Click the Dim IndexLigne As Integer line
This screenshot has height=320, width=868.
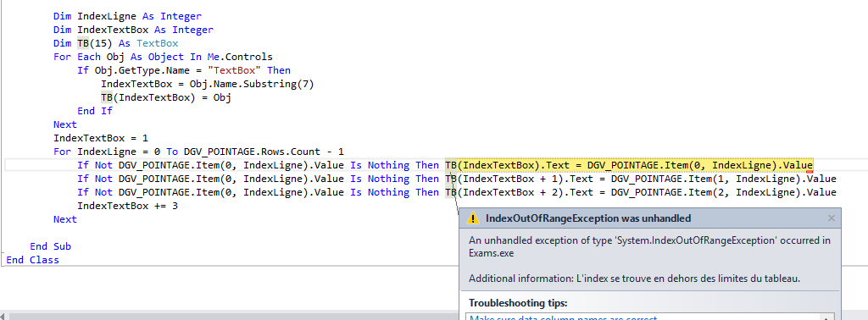(x=127, y=16)
